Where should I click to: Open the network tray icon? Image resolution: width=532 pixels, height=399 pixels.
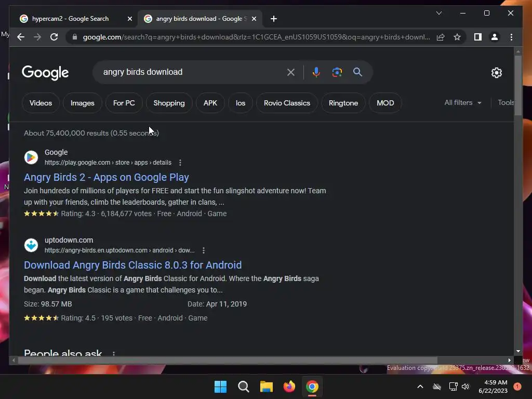pyautogui.click(x=453, y=387)
